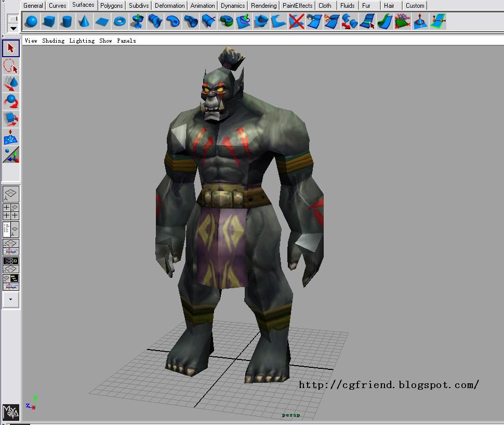The image size is (504, 425).
Task: Create a NURBS cone from the shelf
Action: click(x=84, y=21)
